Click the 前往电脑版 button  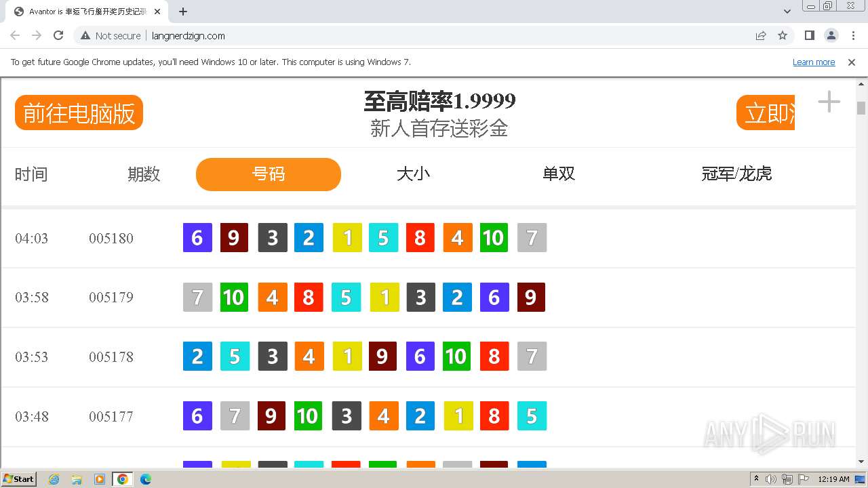click(79, 113)
